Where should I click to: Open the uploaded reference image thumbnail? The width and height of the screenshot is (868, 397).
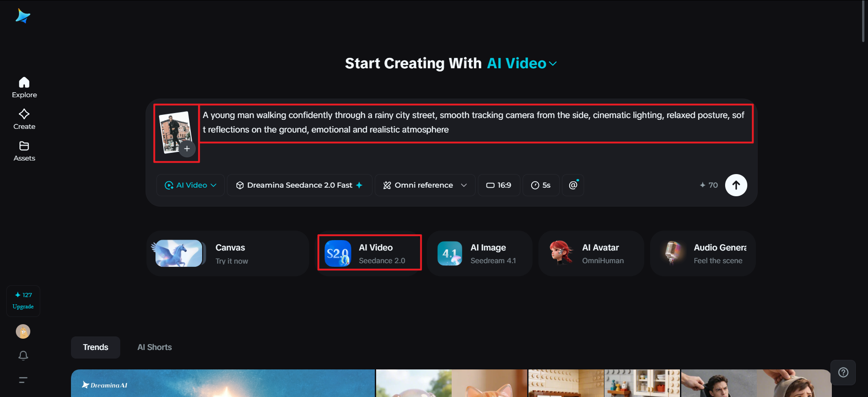pyautogui.click(x=174, y=131)
